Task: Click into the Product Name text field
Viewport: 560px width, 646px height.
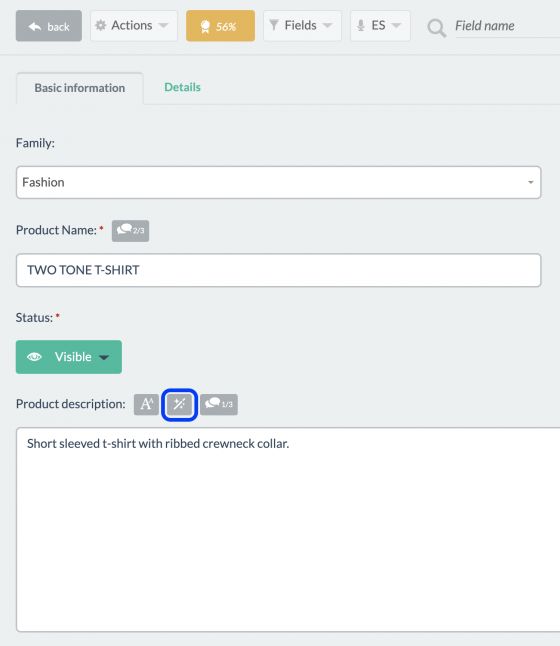Action: [279, 270]
